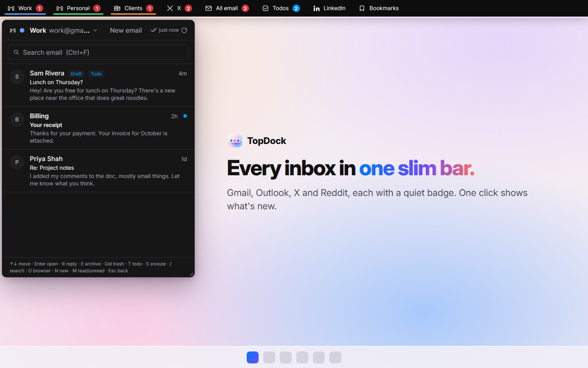Image resolution: width=588 pixels, height=368 pixels.
Task: Click the Outlook icon on Clients tab
Action: click(x=117, y=8)
